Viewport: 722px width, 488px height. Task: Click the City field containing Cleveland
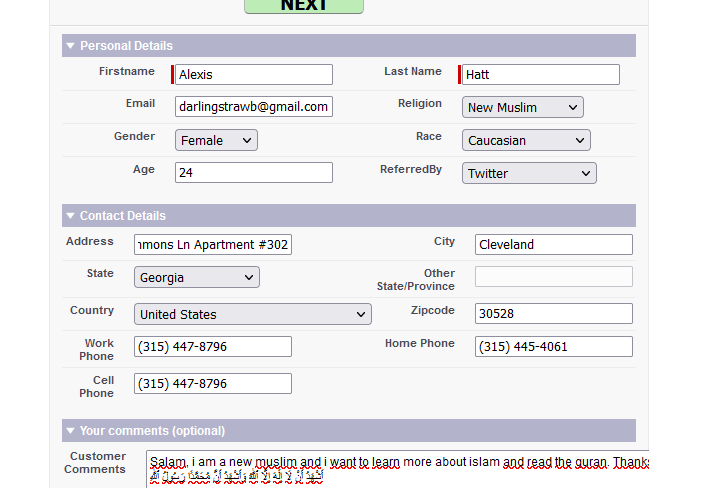click(x=553, y=245)
